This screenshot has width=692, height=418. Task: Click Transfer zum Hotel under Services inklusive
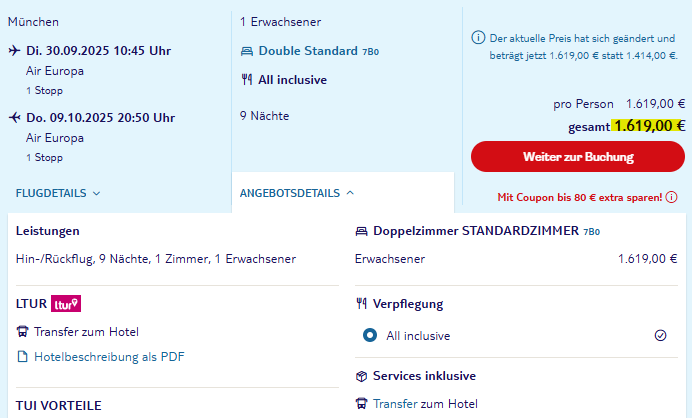click(x=425, y=404)
